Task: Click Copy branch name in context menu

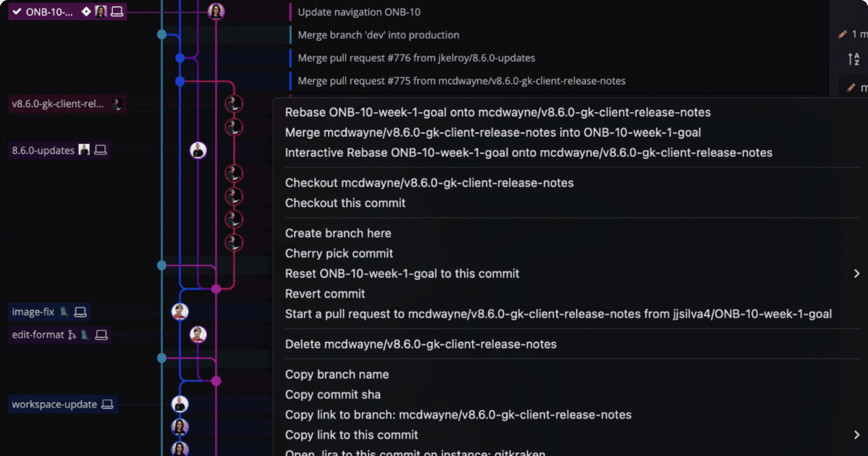Action: tap(336, 374)
